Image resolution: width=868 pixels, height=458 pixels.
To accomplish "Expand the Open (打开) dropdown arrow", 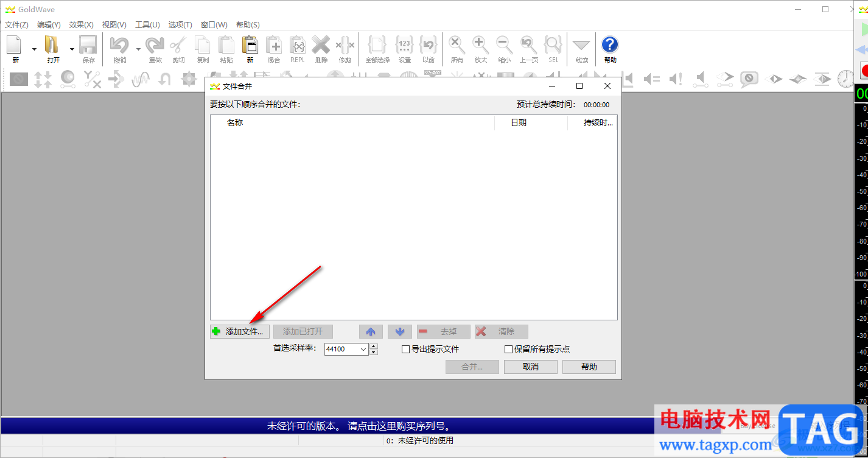I will 72,49.
